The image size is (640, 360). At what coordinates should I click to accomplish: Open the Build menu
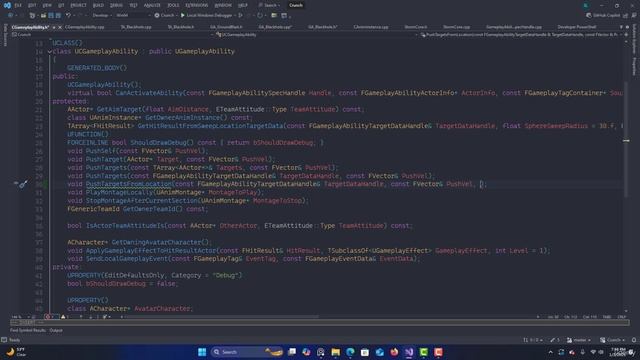click(x=98, y=5)
